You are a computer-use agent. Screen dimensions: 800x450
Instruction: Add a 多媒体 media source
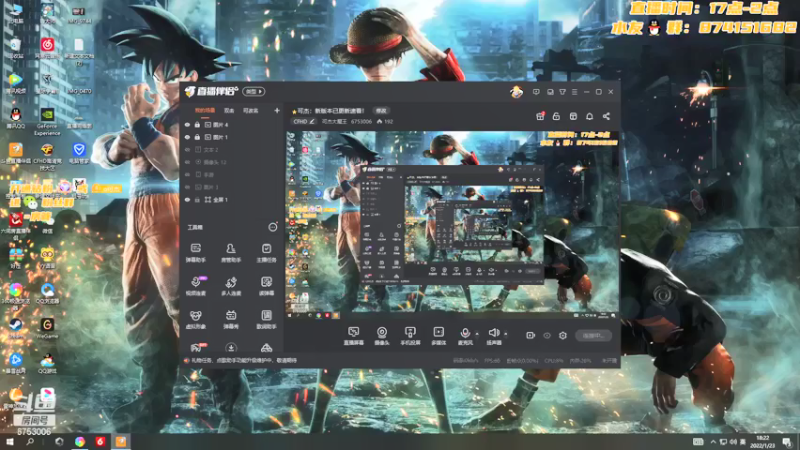(439, 336)
